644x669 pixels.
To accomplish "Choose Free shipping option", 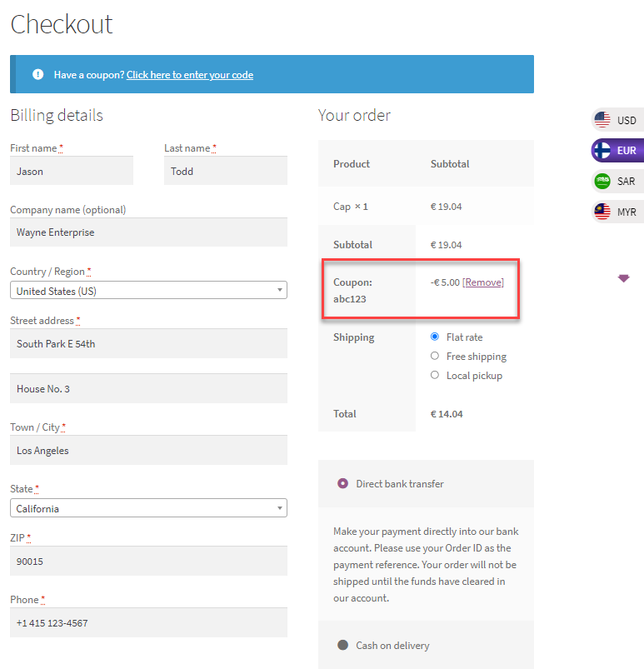I will coord(435,356).
